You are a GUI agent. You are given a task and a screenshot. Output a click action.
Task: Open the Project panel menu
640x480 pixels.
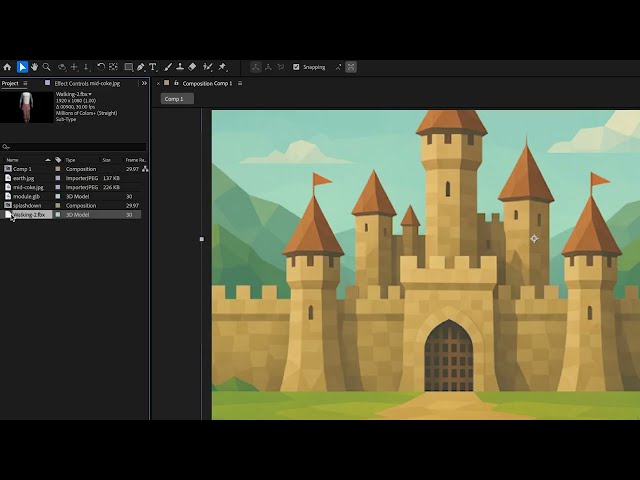[25, 83]
